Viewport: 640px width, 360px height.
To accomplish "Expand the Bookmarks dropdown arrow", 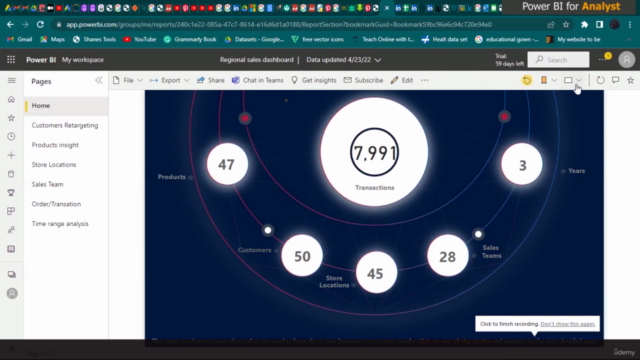I will tap(554, 80).
